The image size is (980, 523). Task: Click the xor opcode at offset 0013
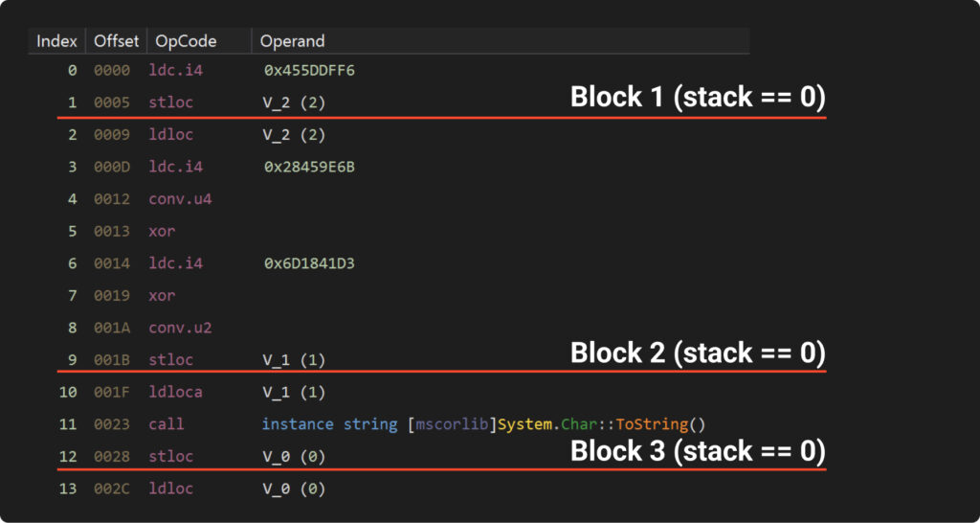pos(162,231)
